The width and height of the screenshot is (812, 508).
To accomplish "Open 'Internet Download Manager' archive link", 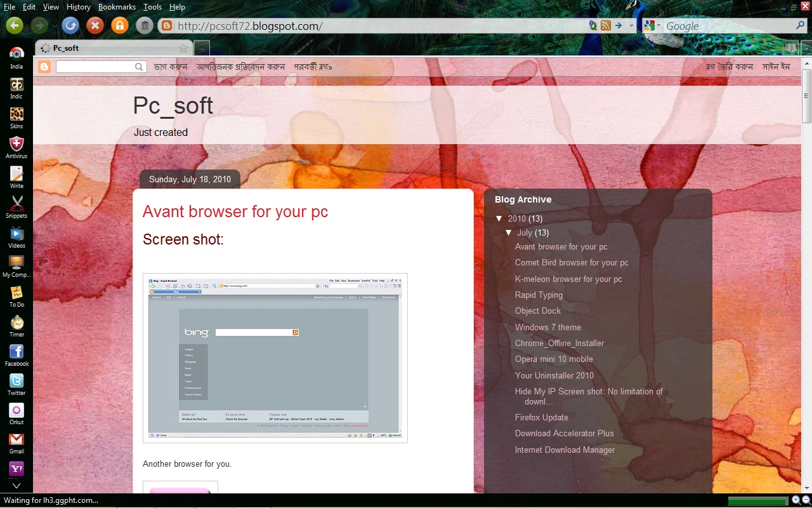I will (x=565, y=450).
